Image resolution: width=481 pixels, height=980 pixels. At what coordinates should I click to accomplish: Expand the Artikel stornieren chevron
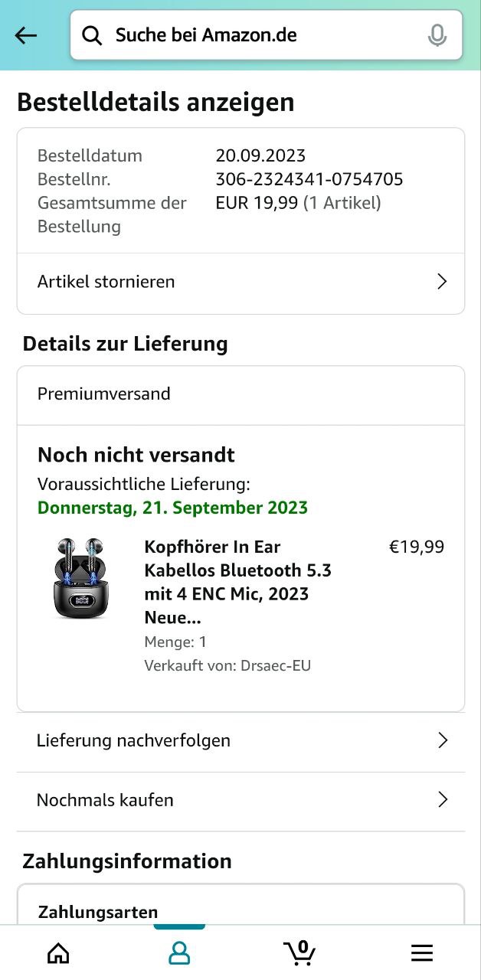pyautogui.click(x=442, y=282)
